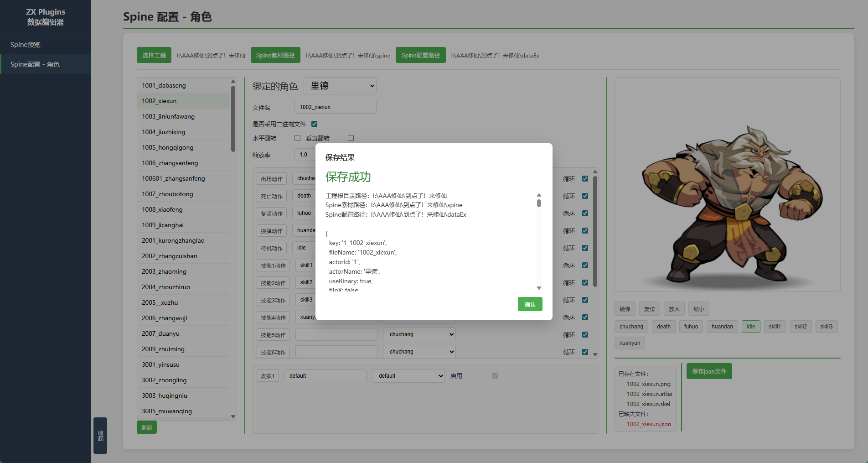
Task: Select the idle animation button
Action: (x=751, y=327)
